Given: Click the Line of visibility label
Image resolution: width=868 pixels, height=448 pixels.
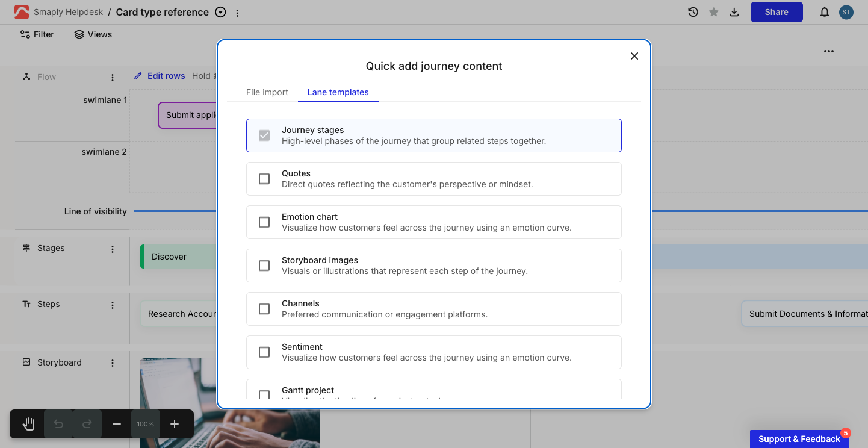Looking at the screenshot, I should 96,211.
